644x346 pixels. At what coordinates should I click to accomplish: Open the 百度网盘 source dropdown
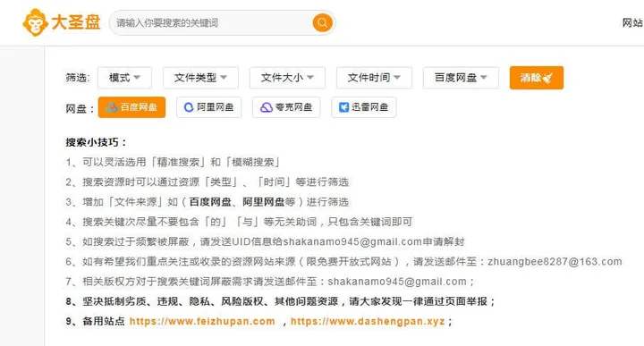tap(461, 78)
